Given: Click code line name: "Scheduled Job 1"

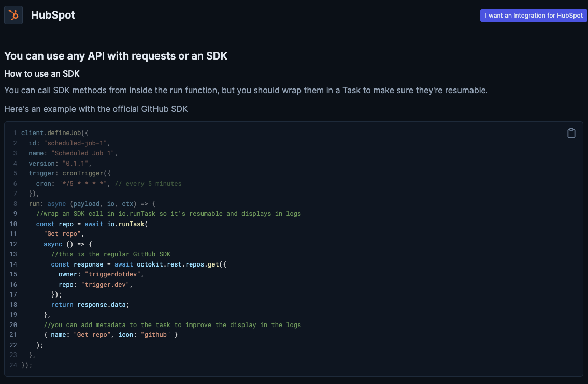Looking at the screenshot, I should coord(73,153).
